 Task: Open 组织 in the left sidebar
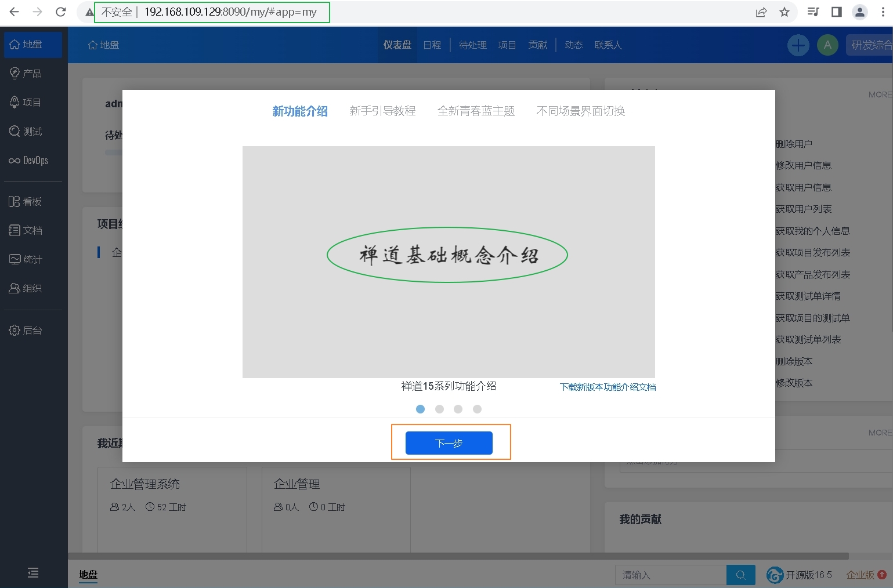pos(33,289)
